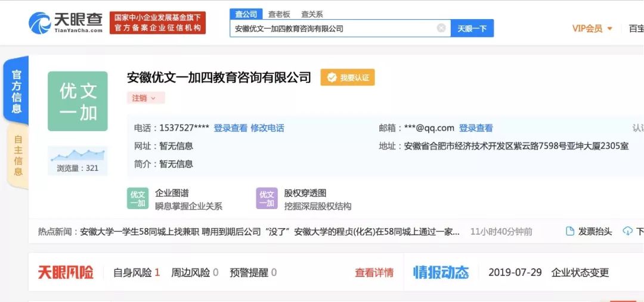The width and height of the screenshot is (644, 302).
Task: Select the 自主信息 side tab
Action: (18, 155)
